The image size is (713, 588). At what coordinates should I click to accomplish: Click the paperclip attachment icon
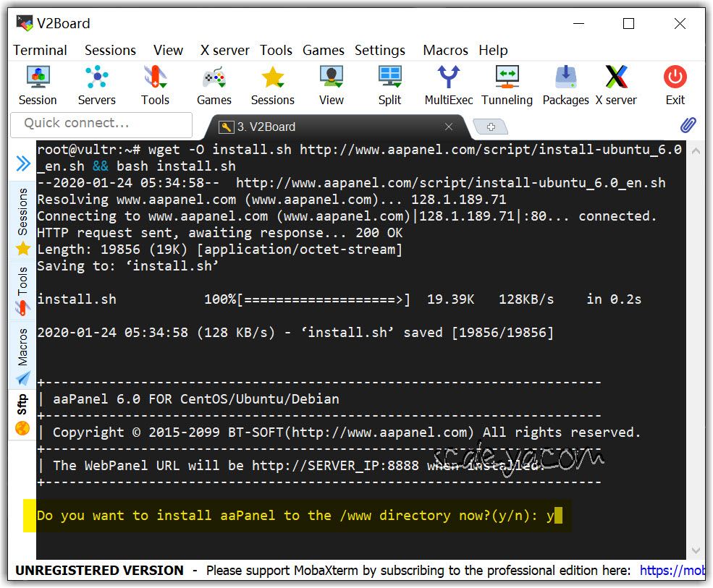[x=688, y=126]
